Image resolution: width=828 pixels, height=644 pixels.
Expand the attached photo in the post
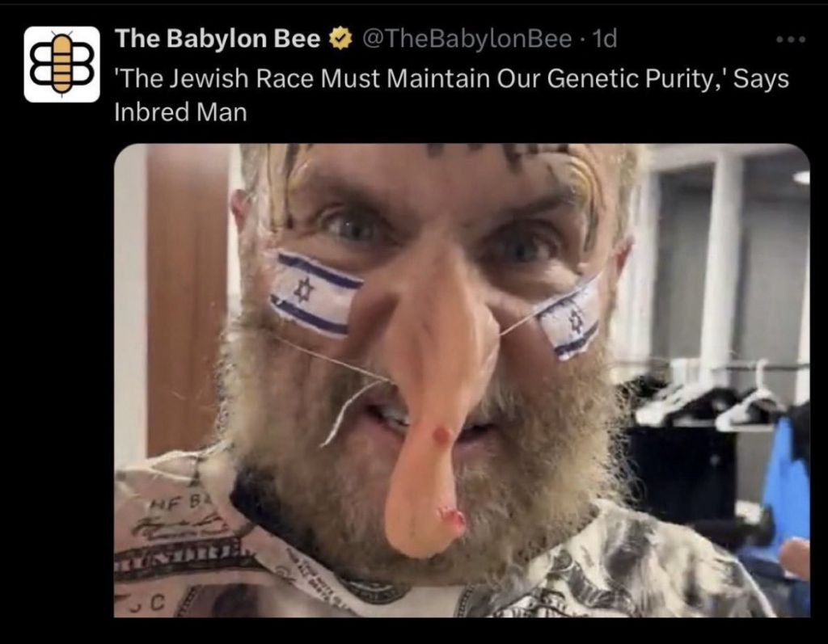[x=462, y=380]
